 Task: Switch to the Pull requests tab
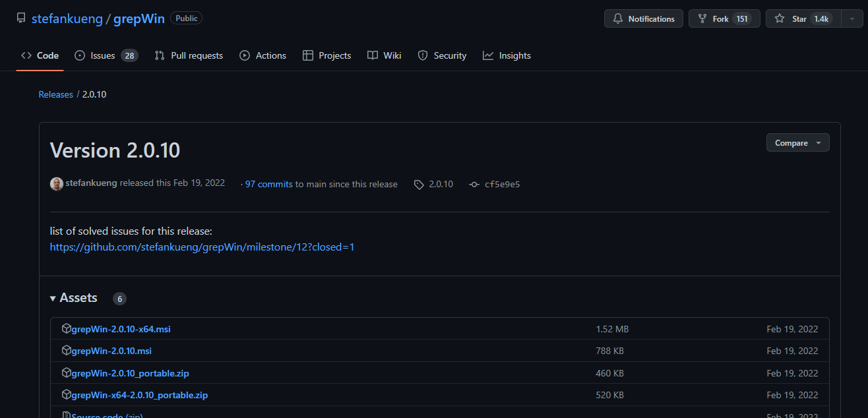pyautogui.click(x=189, y=55)
